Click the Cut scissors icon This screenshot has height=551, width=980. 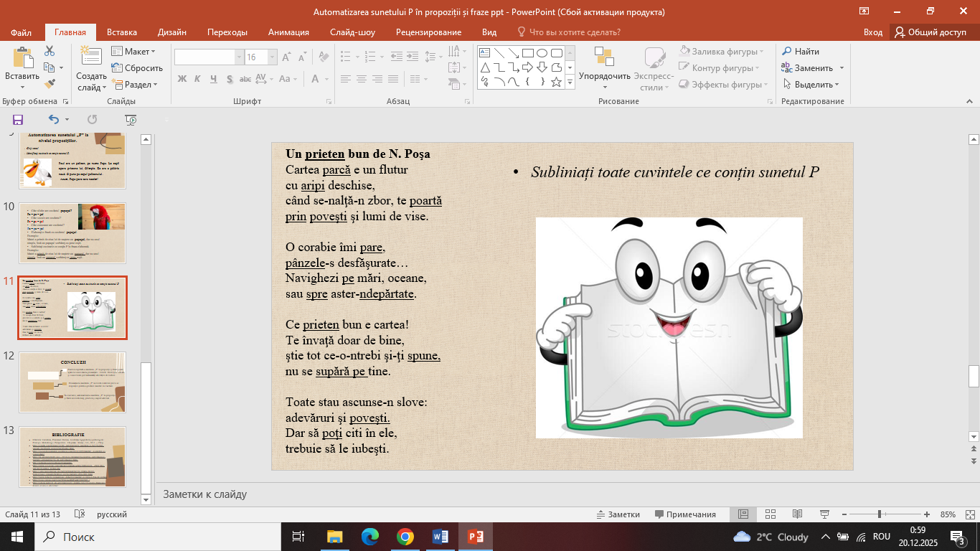tap(50, 51)
